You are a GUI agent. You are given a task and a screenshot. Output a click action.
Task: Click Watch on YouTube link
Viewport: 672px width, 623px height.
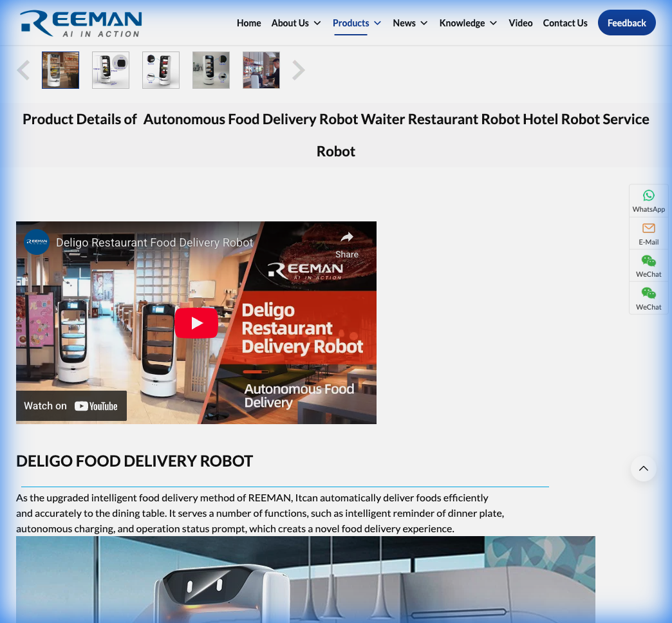(x=71, y=405)
